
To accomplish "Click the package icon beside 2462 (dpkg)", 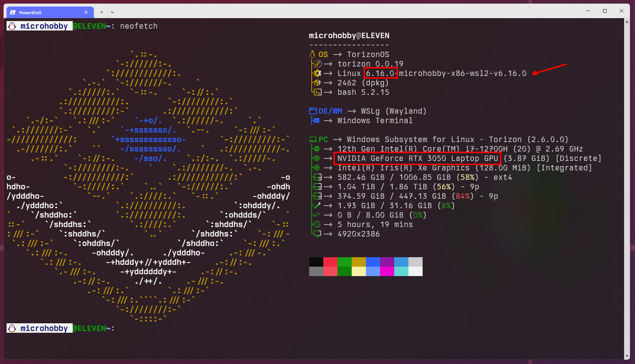I will 317,83.
